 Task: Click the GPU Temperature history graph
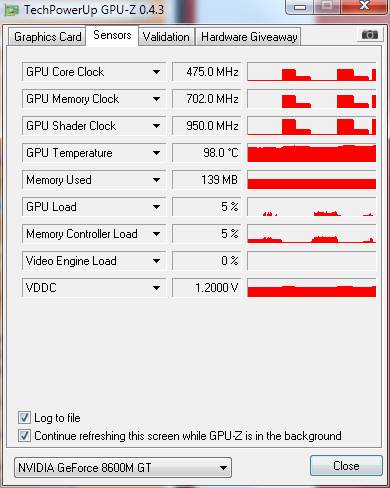pyautogui.click(x=312, y=153)
